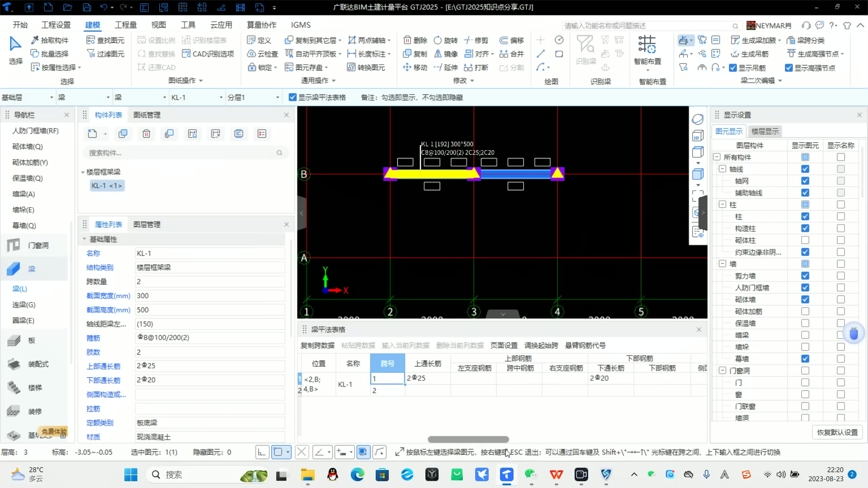
Task: Click the delete component trash icon
Action: (x=146, y=134)
